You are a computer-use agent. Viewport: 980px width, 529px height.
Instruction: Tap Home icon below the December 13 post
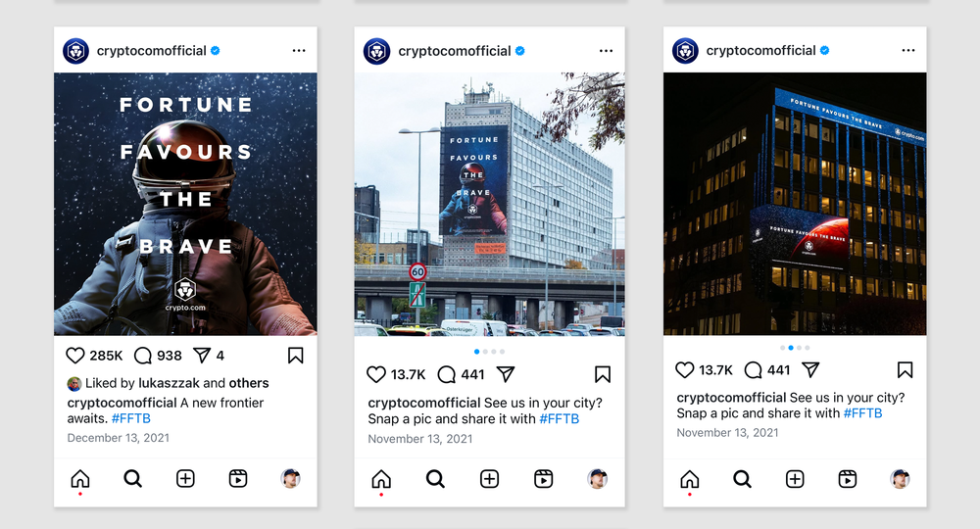coord(80,479)
